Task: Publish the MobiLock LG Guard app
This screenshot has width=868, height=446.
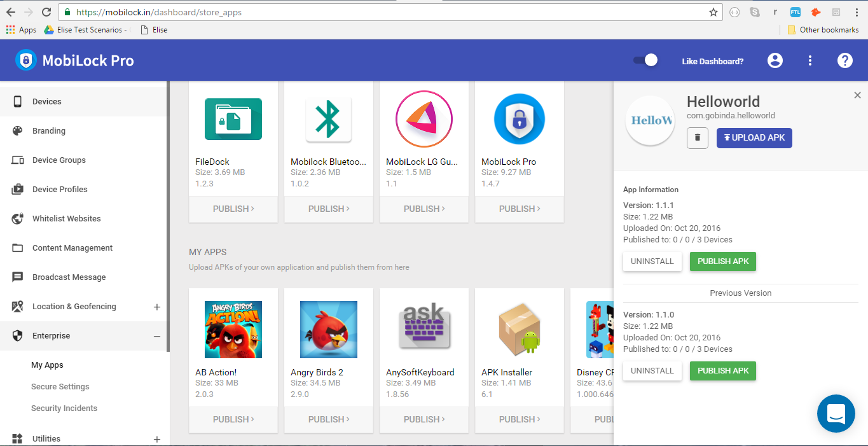Action: 424,209
